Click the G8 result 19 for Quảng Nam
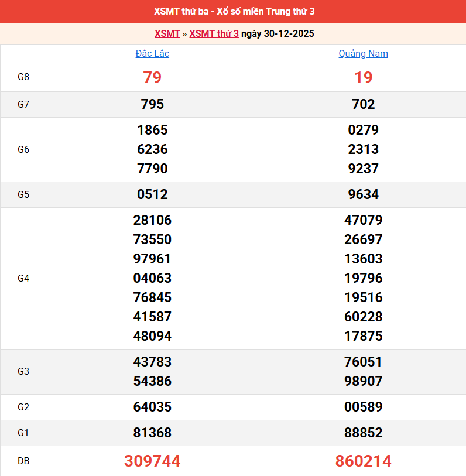 tap(363, 77)
